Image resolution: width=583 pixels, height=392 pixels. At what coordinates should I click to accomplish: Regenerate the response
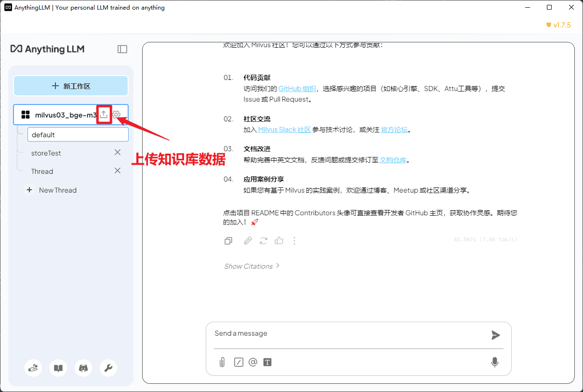click(263, 241)
